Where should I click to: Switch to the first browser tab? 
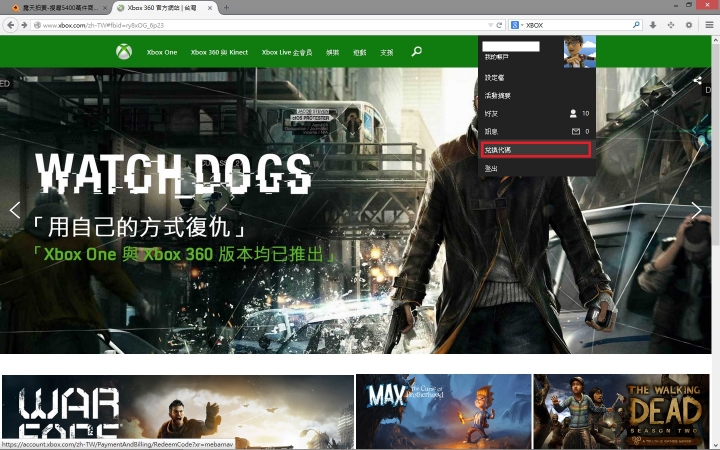click(x=59, y=8)
